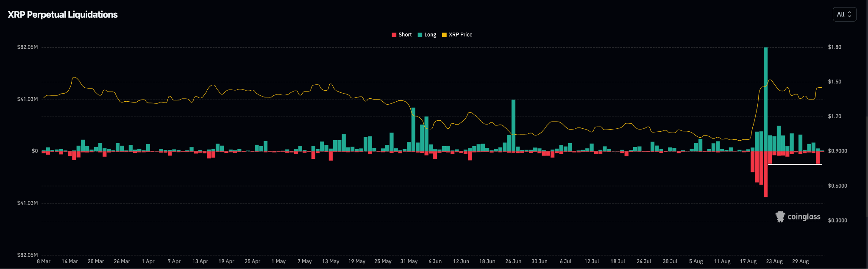Click the $1.50 price axis label
868x269 pixels.
pos(835,82)
